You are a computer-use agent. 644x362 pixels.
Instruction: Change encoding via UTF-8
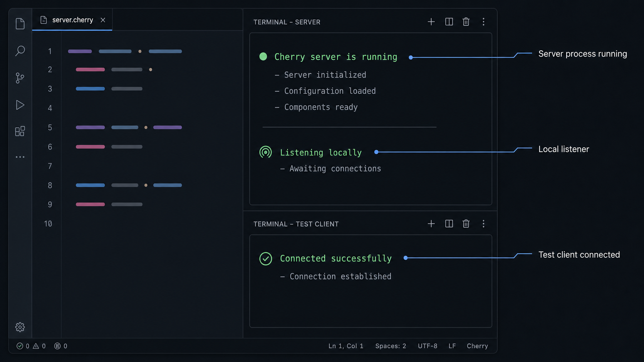428,346
